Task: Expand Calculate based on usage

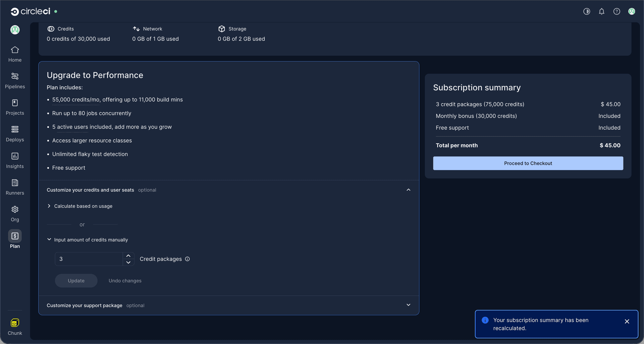Action: [49, 206]
